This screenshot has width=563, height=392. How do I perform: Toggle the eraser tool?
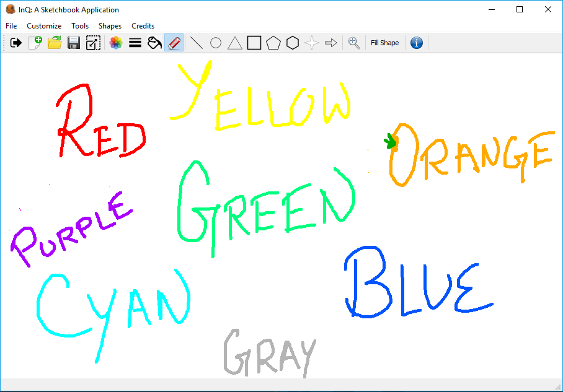click(x=174, y=43)
